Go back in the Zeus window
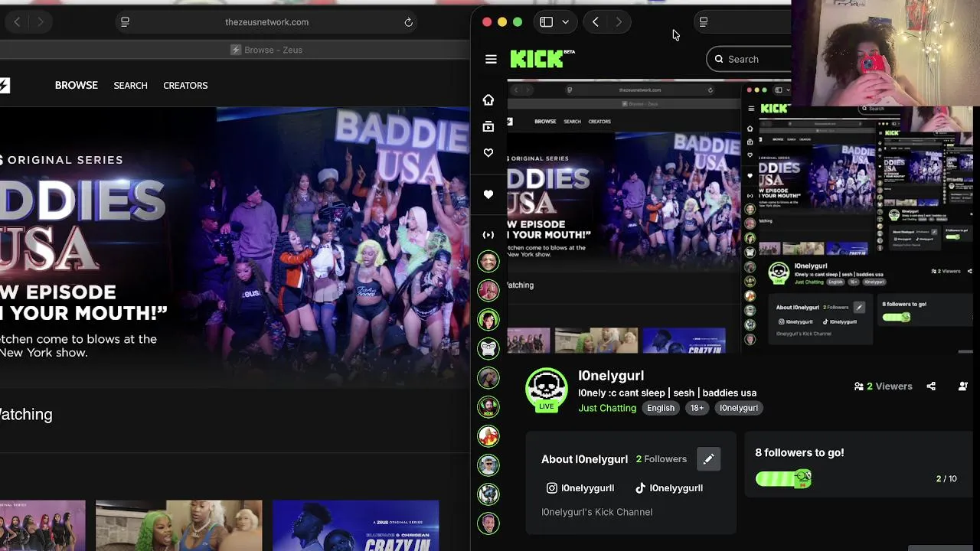This screenshot has width=980, height=551. 17,22
